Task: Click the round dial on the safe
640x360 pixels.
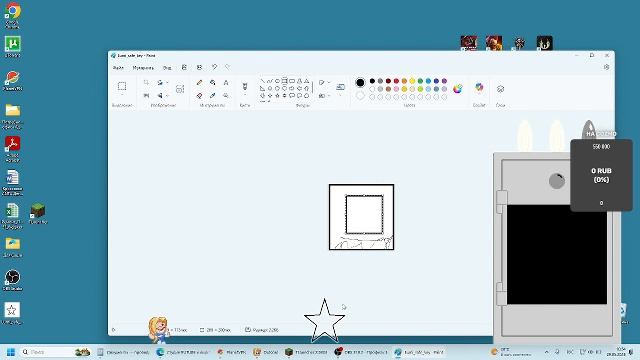Action: tap(557, 181)
